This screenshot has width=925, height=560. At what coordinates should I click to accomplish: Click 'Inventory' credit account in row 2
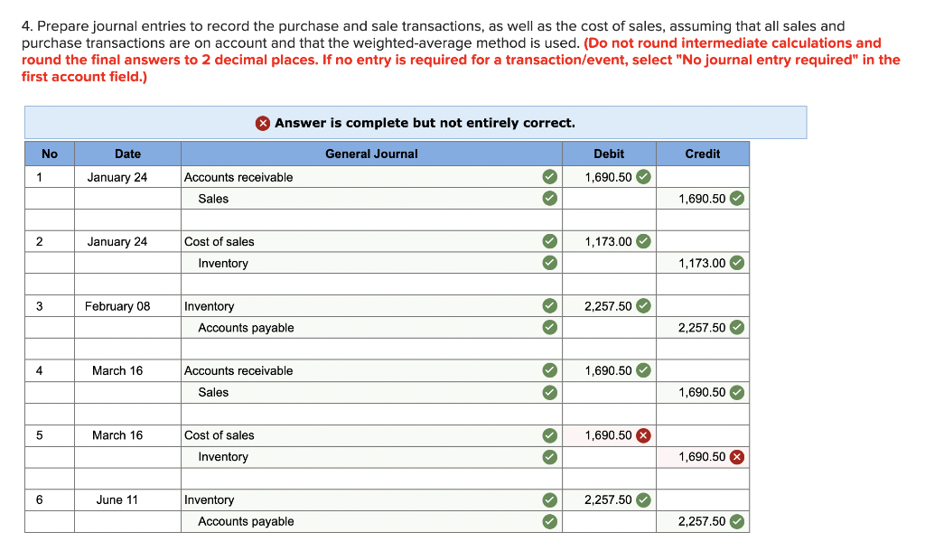(223, 263)
